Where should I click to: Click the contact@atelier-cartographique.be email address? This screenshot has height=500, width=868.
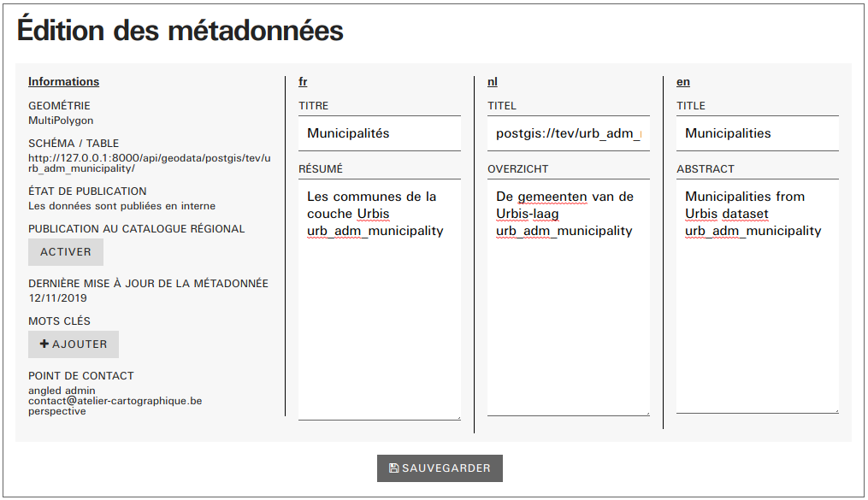click(115, 401)
